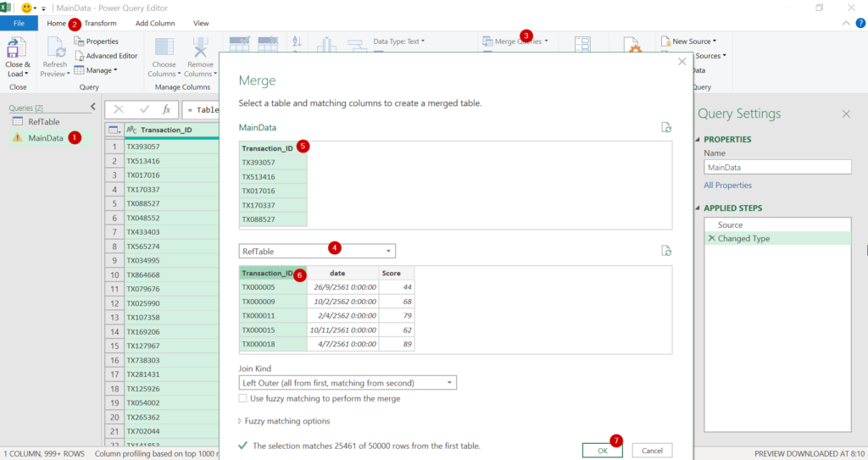This screenshot has width=868, height=460.
Task: Open the New Source dropdown
Action: [x=688, y=42]
